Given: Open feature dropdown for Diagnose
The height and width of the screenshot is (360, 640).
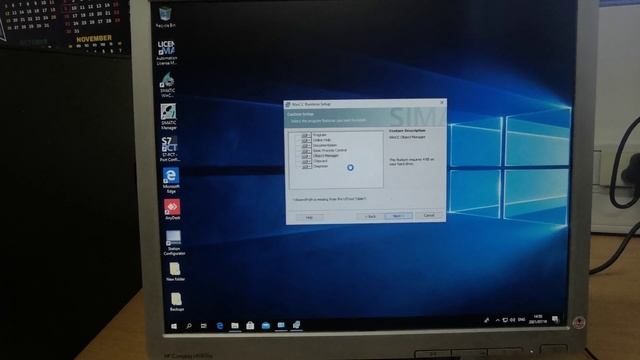Looking at the screenshot, I should [306, 167].
